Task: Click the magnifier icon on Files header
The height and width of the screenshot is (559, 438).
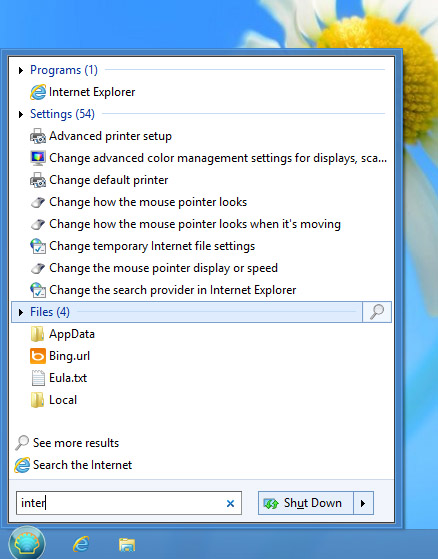Action: click(377, 312)
